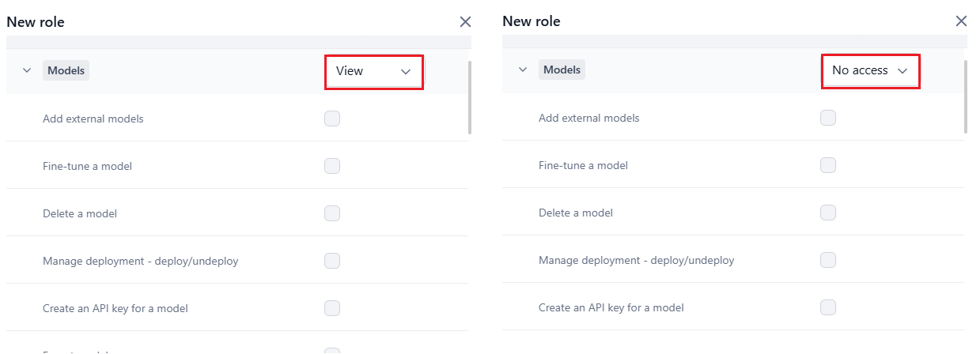Close the New role dialog with View access

tap(465, 22)
